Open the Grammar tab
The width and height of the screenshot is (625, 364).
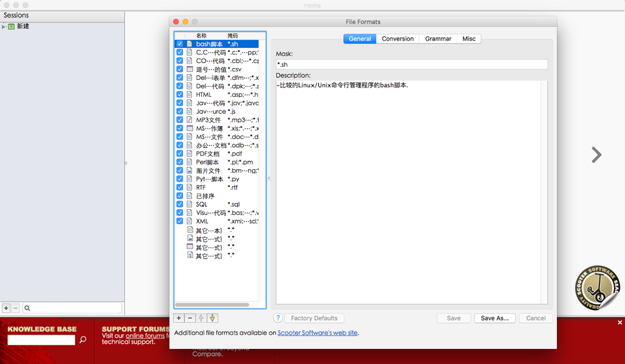437,39
